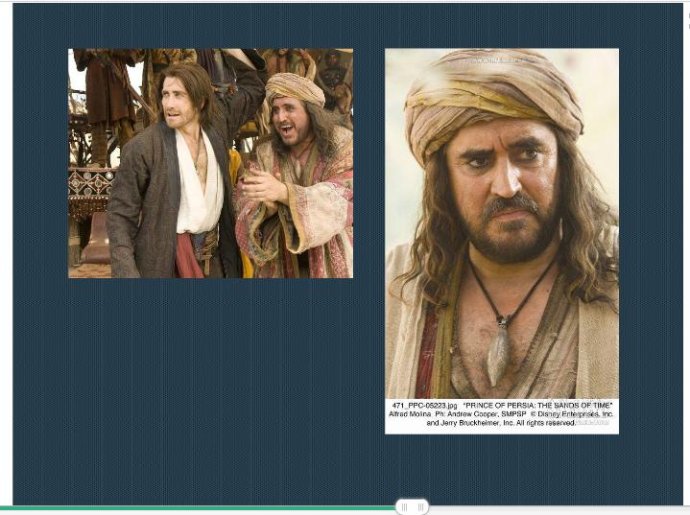Click the slide progress bar handle

[x=412, y=507]
